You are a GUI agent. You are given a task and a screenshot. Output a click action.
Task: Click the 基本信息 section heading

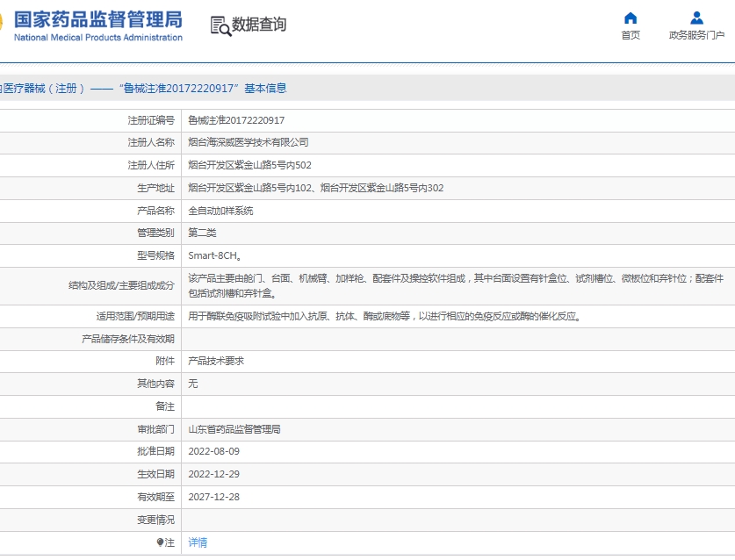(265, 88)
